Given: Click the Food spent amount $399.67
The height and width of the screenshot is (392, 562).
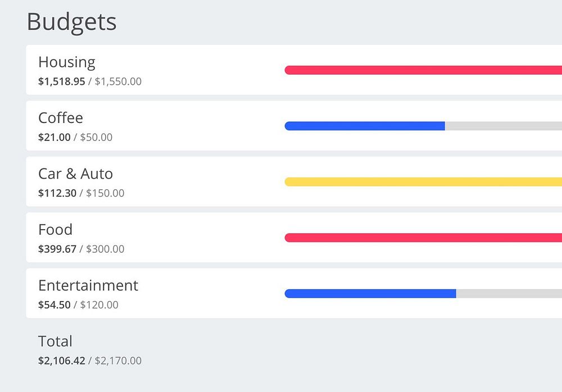Looking at the screenshot, I should pos(57,249).
